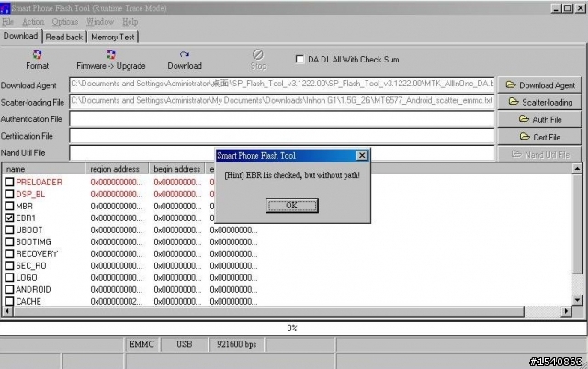Click the horizontal scroll-left arrow
Viewport: 588px width, 369px height.
tap(7, 311)
